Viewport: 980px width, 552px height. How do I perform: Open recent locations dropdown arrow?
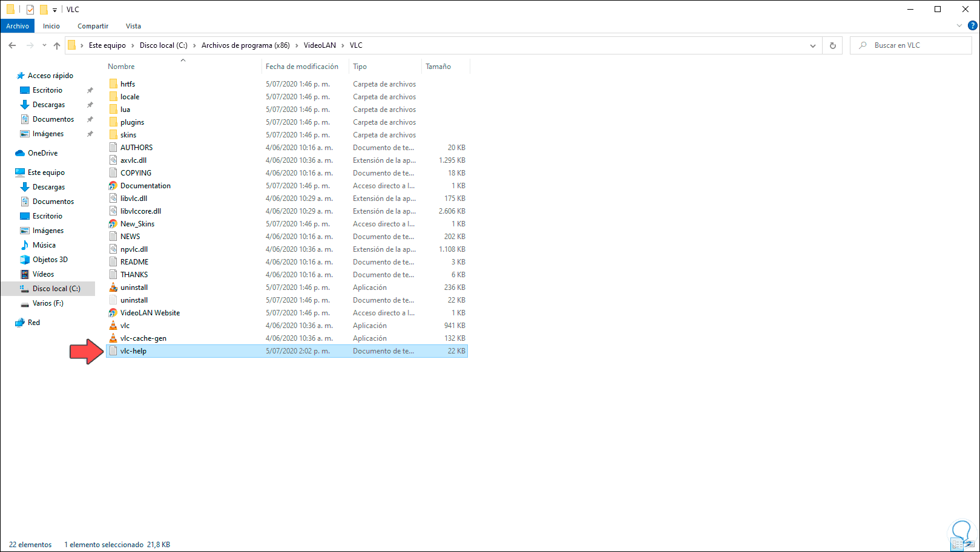click(44, 45)
